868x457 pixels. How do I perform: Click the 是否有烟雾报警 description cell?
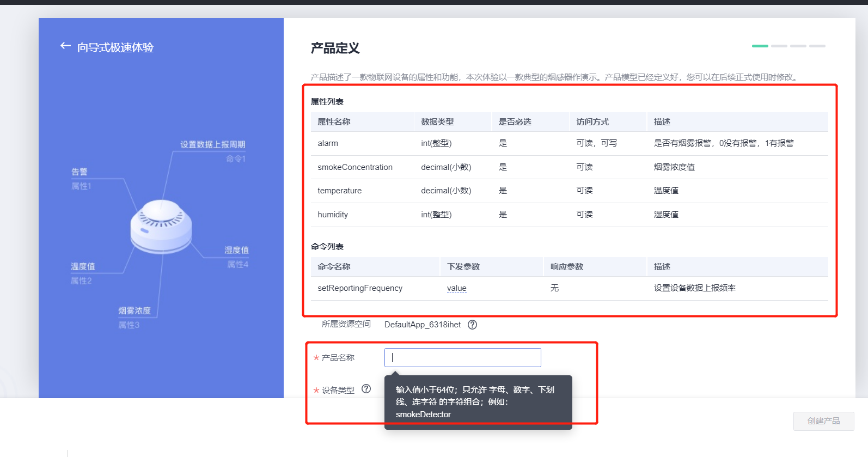[x=724, y=143]
